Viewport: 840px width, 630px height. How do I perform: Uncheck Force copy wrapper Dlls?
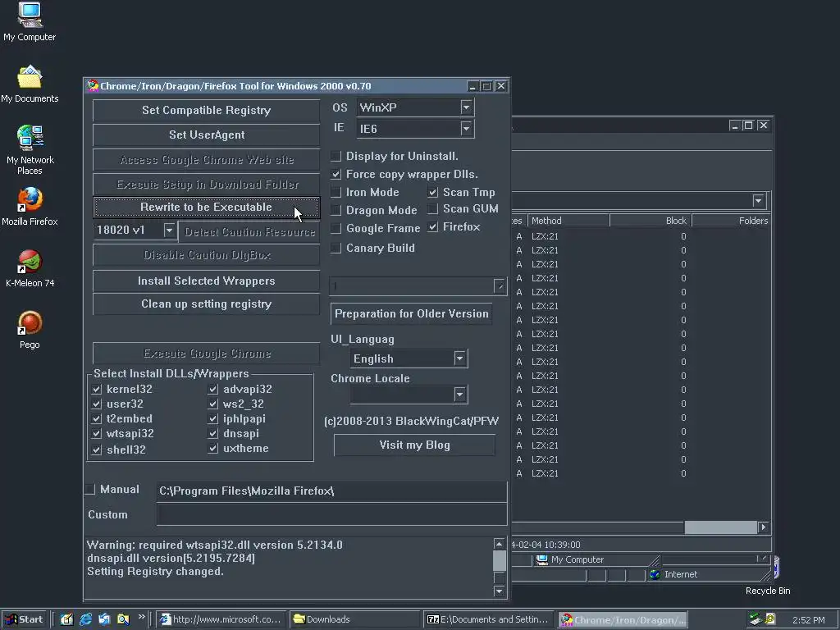336,174
